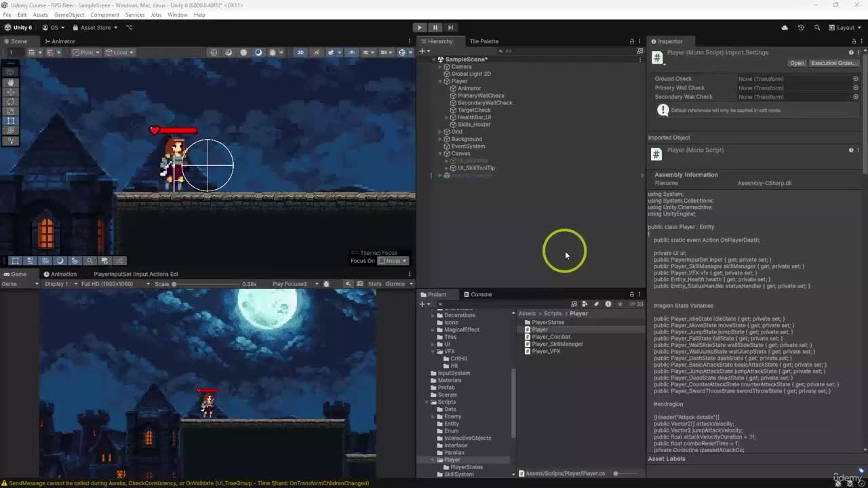Toggle Stats in the Game view

pyautogui.click(x=374, y=284)
